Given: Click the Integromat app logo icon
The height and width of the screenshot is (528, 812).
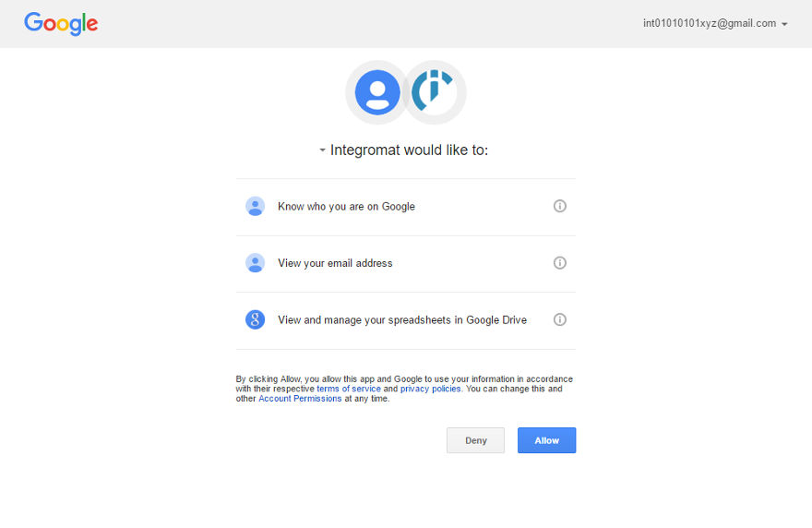Looking at the screenshot, I should [x=434, y=92].
